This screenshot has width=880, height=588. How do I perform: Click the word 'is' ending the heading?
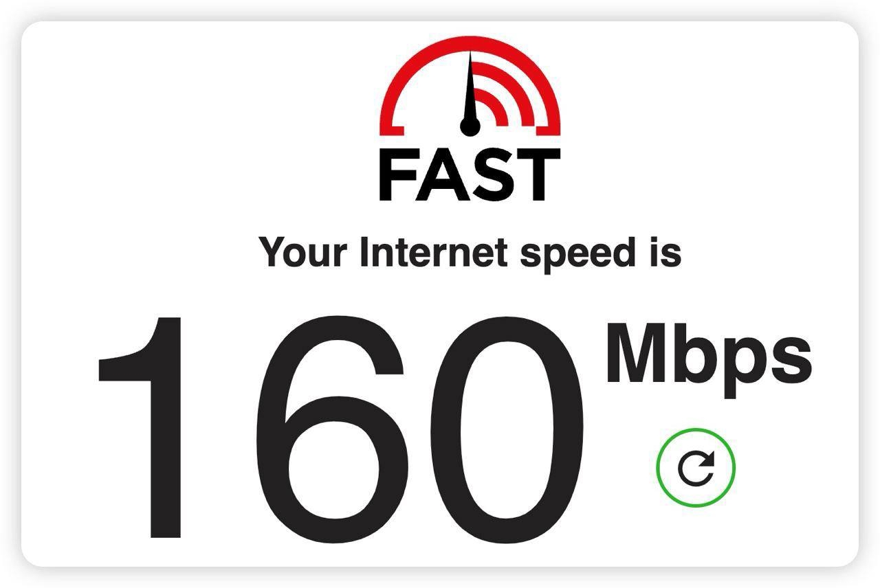click(663, 251)
